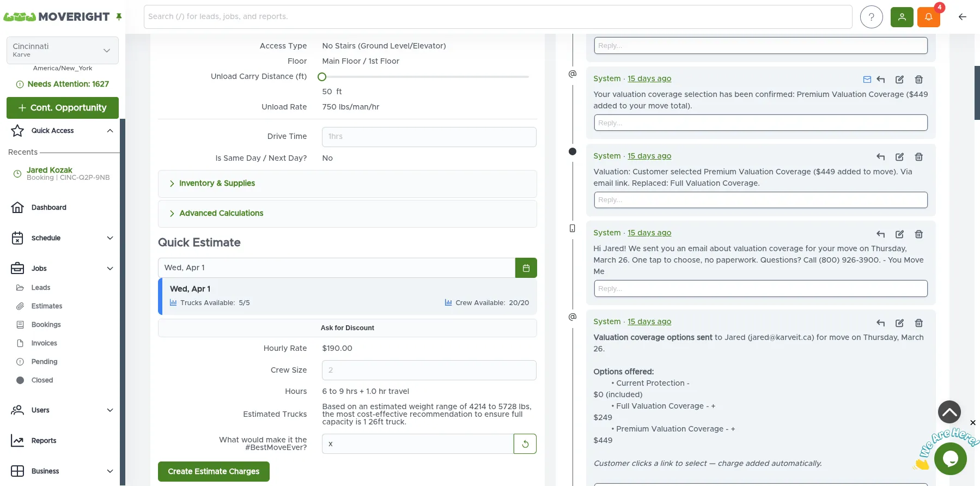This screenshot has width=980, height=486.
Task: Expand Advanced Calculations section
Action: click(348, 214)
